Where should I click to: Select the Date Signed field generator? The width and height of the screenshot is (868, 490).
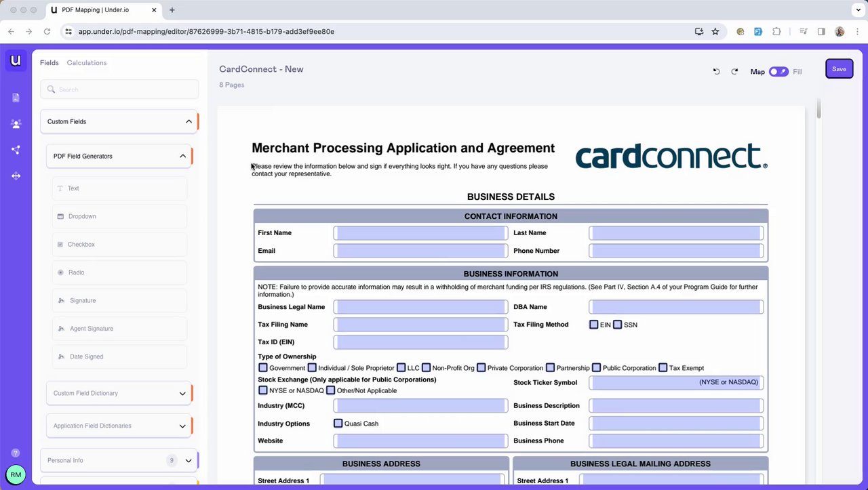[119, 356]
